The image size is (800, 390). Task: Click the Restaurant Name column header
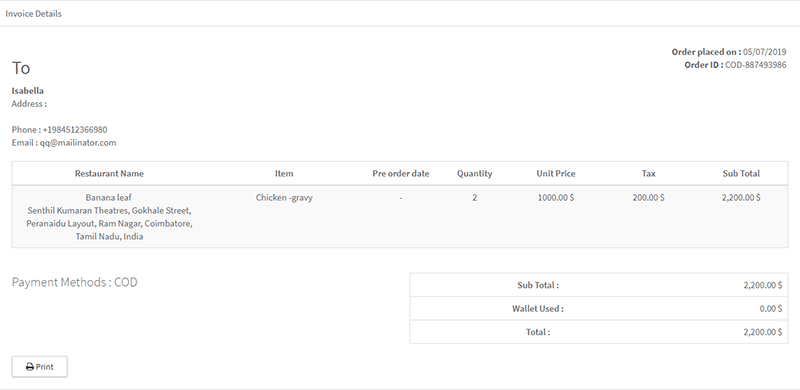pos(109,174)
